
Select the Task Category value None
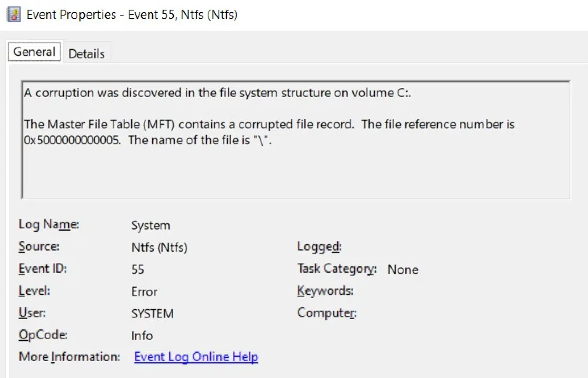402,270
